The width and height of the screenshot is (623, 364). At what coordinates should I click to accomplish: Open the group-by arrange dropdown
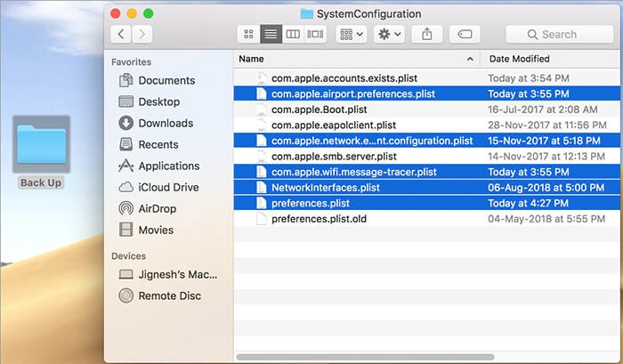tap(352, 34)
